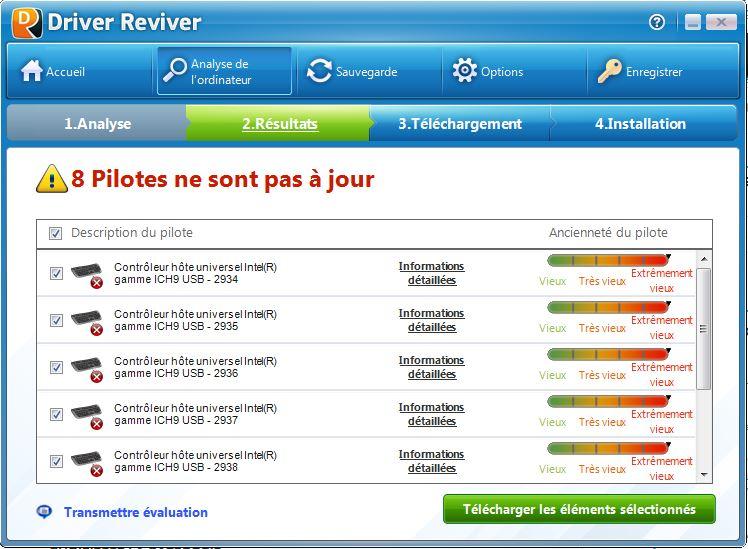Open Informations détaillées for USB - 2936

432,367
